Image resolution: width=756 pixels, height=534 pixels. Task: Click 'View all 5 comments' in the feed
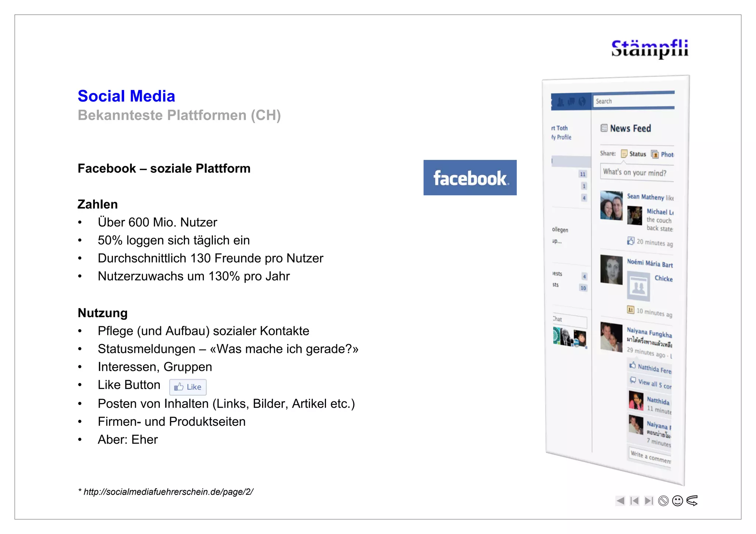651,383
